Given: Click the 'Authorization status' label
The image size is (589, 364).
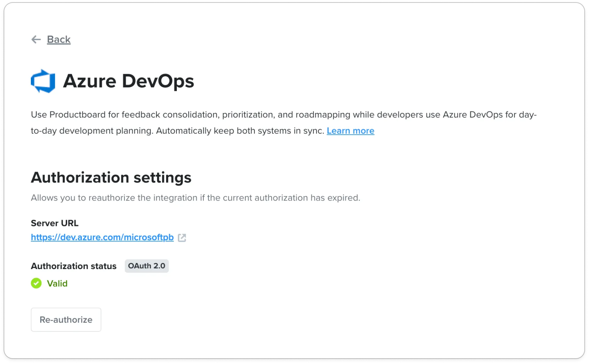Looking at the screenshot, I should pyautogui.click(x=74, y=266).
